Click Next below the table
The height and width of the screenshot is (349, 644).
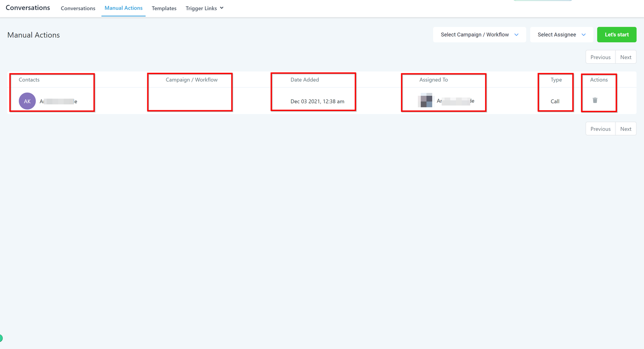(x=625, y=129)
